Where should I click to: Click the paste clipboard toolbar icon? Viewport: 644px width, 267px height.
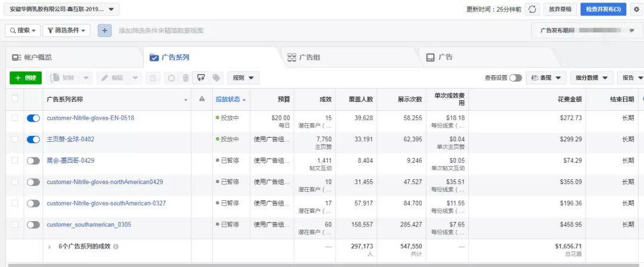click(x=153, y=77)
